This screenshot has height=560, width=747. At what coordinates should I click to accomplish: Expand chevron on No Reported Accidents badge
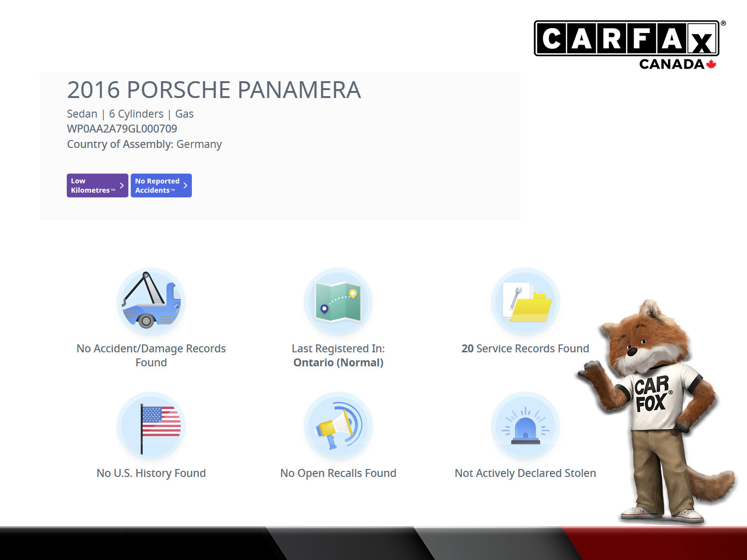point(185,186)
